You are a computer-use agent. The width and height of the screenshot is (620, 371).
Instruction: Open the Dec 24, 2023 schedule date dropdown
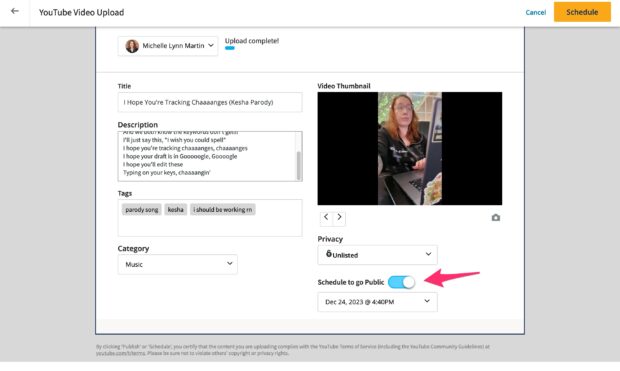(x=377, y=302)
